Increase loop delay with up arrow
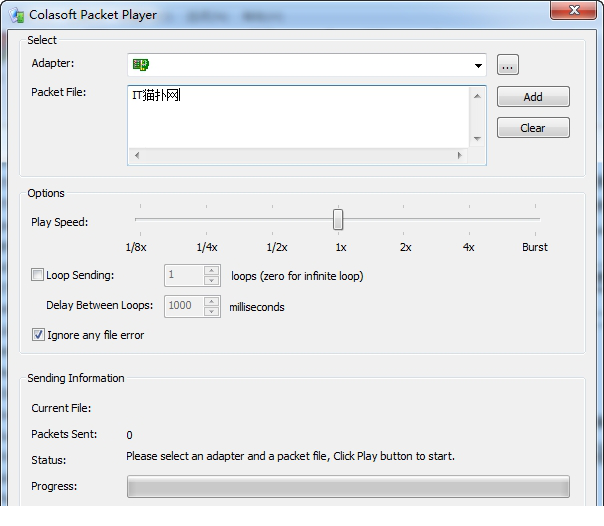The height and width of the screenshot is (526, 604). (211, 302)
